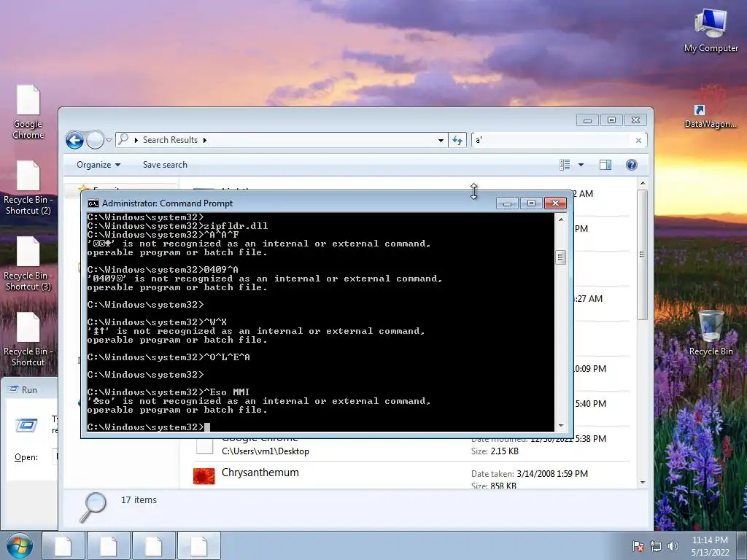
Task: Close the Command Prompt window
Action: [555, 203]
